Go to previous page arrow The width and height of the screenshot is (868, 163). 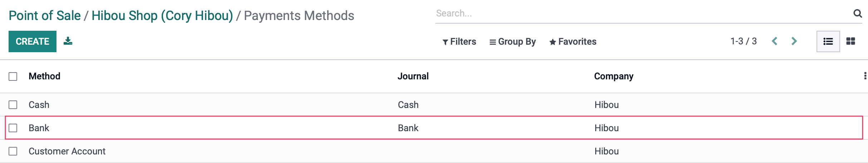point(775,41)
